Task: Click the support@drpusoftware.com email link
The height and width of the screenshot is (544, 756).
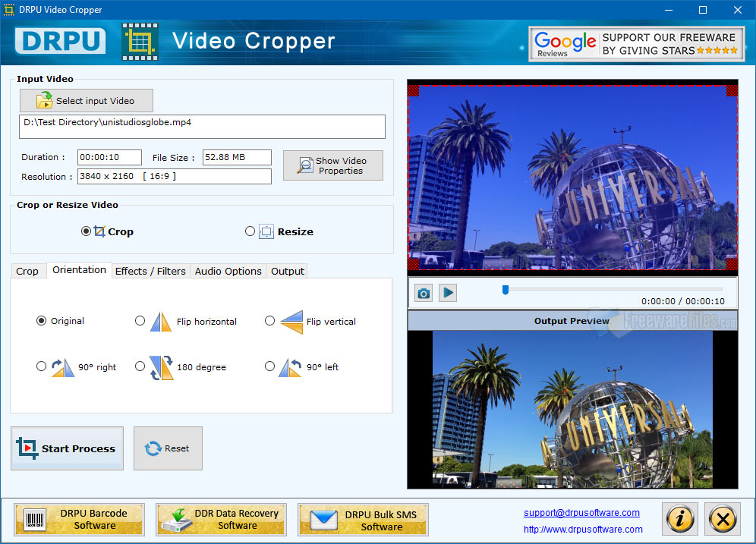Action: [581, 513]
